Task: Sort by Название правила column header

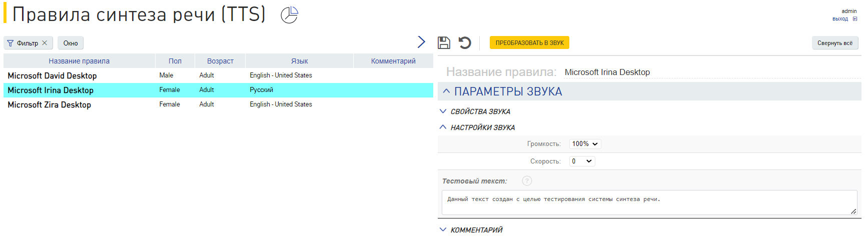Action: [79, 61]
